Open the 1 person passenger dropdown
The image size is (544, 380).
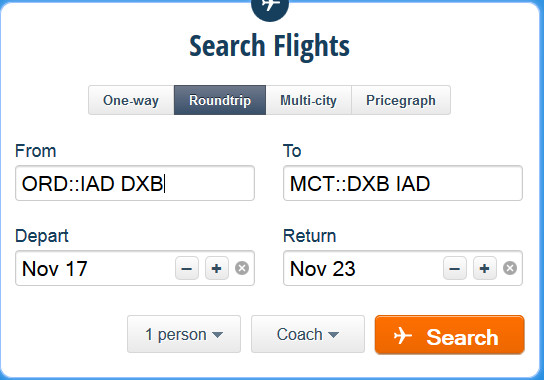coord(184,334)
